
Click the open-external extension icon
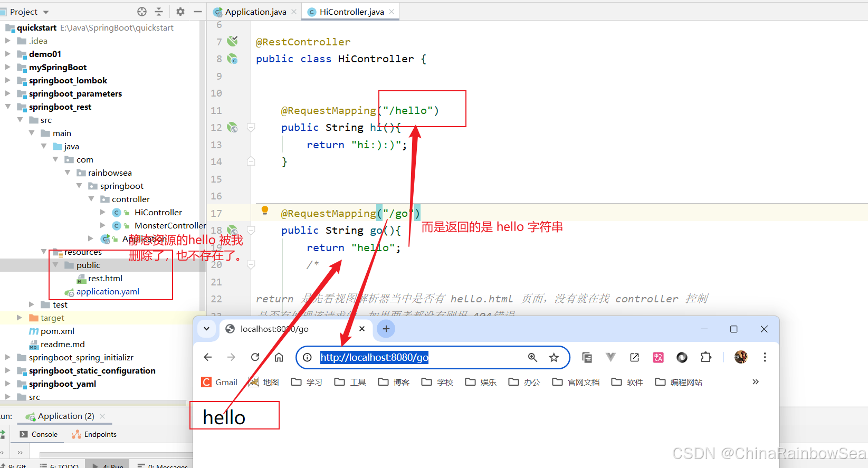[634, 357]
